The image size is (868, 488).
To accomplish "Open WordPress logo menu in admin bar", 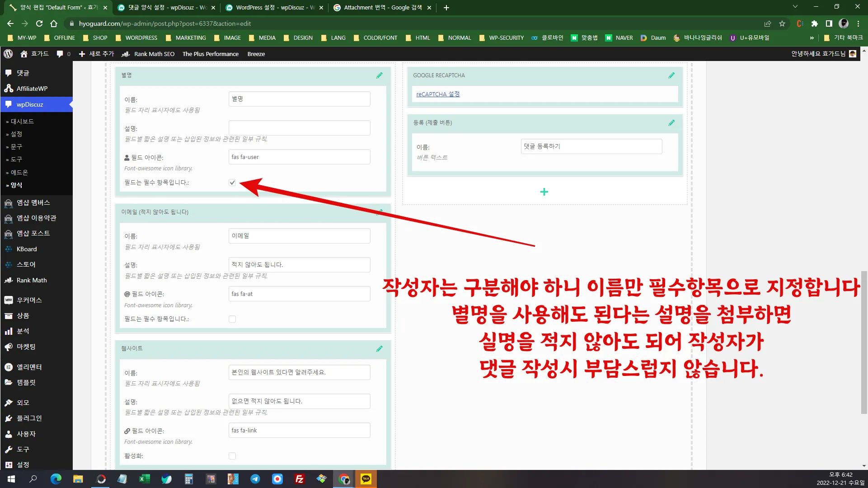I will [8, 54].
